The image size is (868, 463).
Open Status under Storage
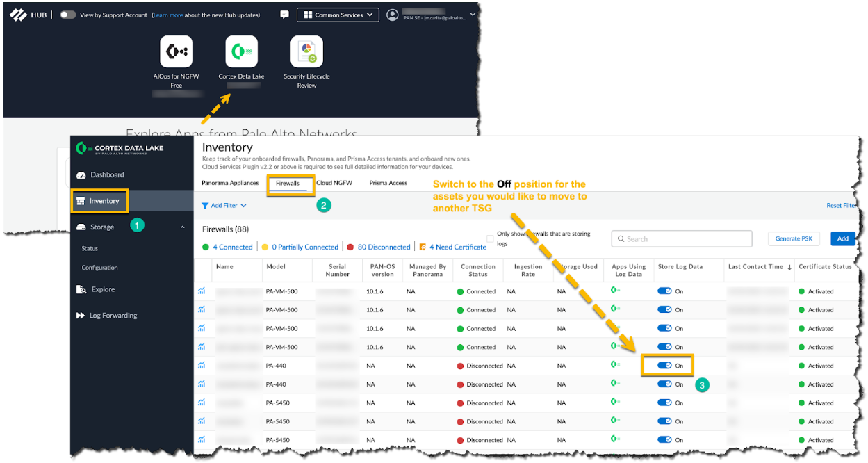(90, 249)
